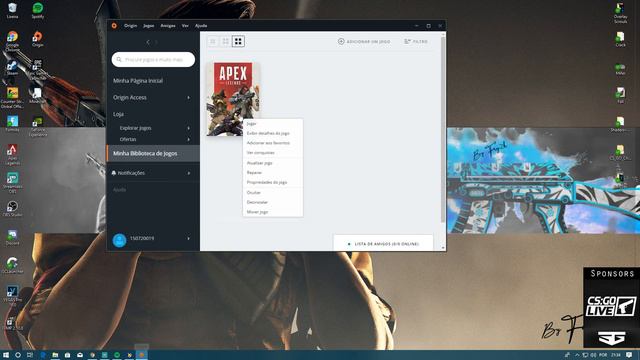The height and width of the screenshot is (360, 640).
Task: Open the Amigos menu
Action: click(x=168, y=26)
